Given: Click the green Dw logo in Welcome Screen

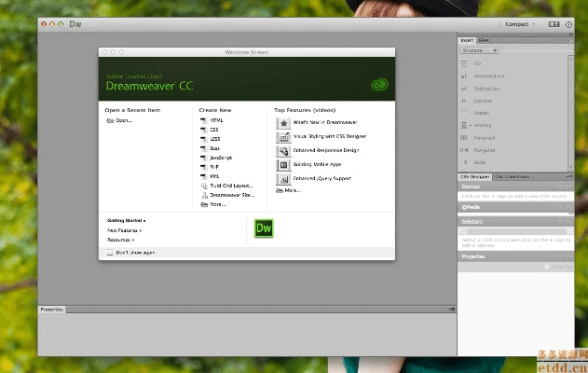Looking at the screenshot, I should (264, 228).
